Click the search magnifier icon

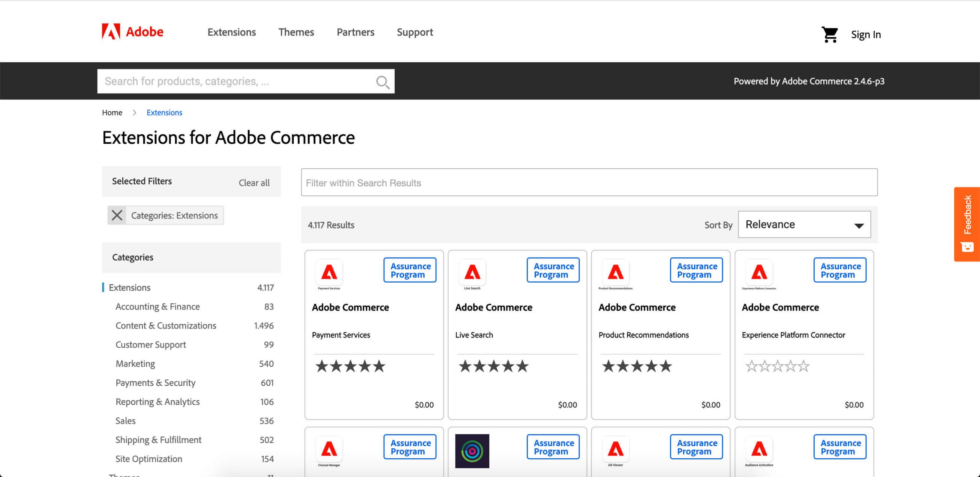(382, 82)
